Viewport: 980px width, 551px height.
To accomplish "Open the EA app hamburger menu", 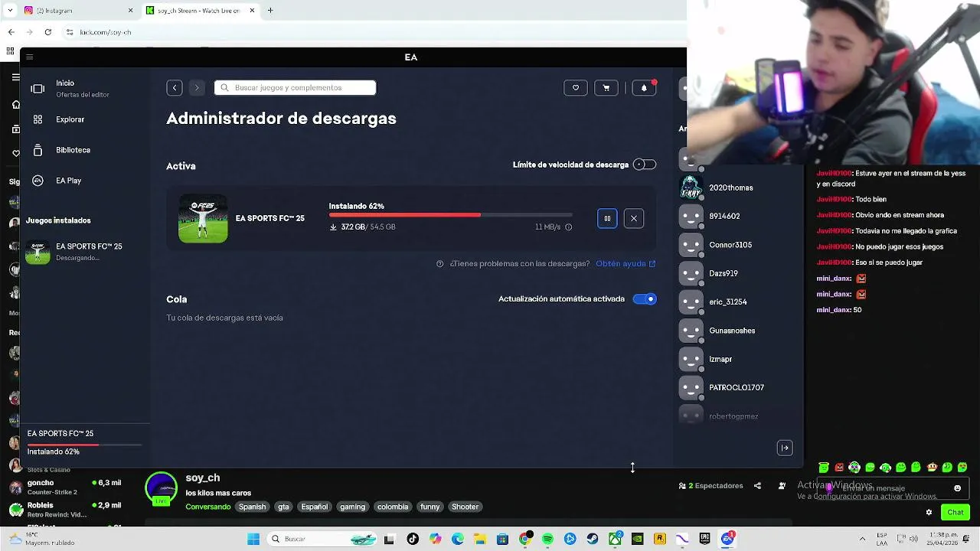I will [x=29, y=57].
